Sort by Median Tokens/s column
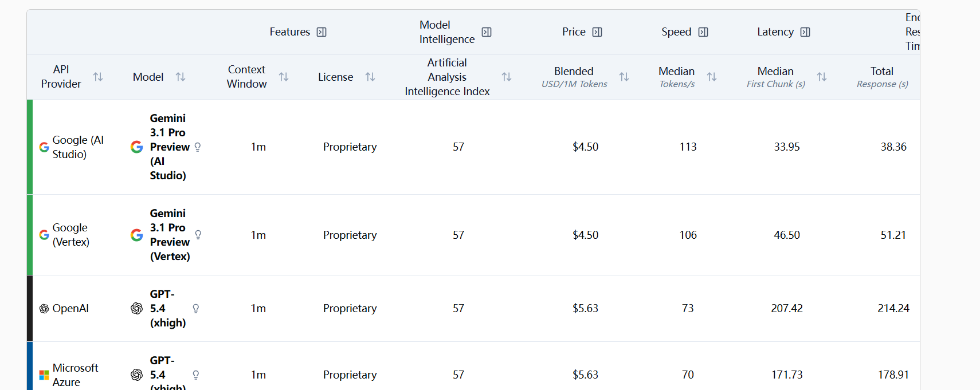The width and height of the screenshot is (980, 390). (712, 77)
